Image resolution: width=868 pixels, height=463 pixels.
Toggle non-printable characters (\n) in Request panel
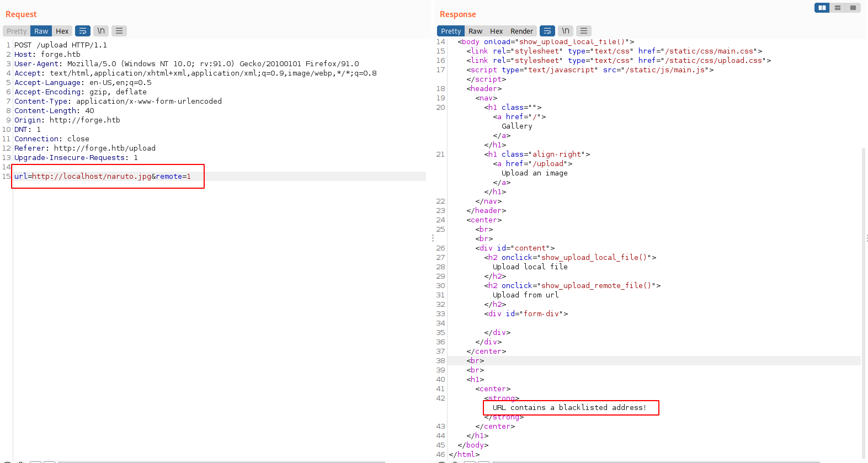[x=101, y=31]
